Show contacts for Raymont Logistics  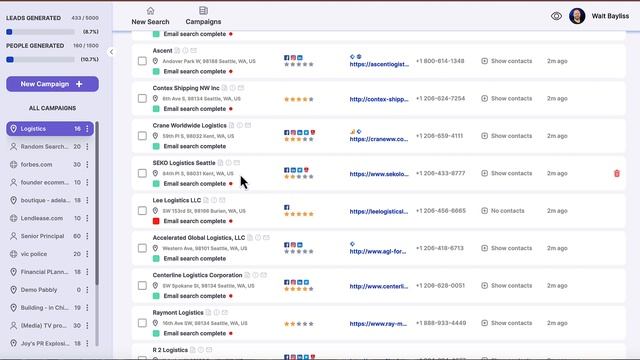point(507,323)
